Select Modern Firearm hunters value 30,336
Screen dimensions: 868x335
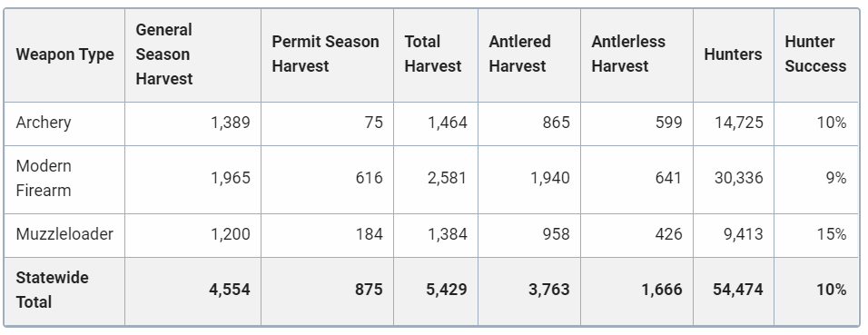click(738, 178)
